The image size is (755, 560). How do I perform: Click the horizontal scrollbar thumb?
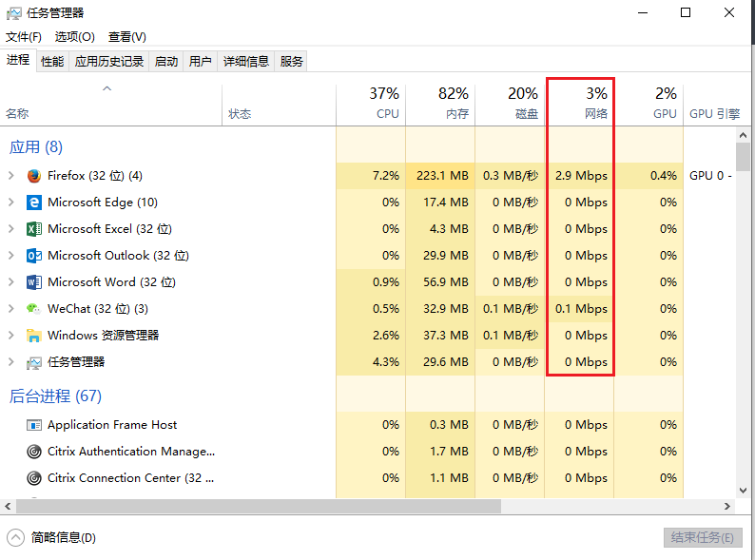pos(259,507)
